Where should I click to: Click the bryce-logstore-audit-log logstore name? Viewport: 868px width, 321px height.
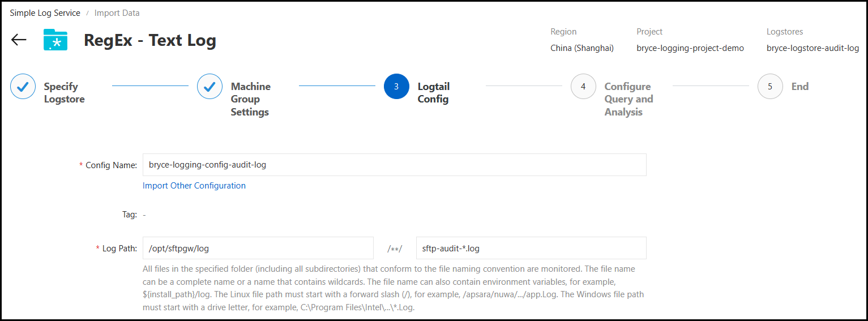coord(813,48)
